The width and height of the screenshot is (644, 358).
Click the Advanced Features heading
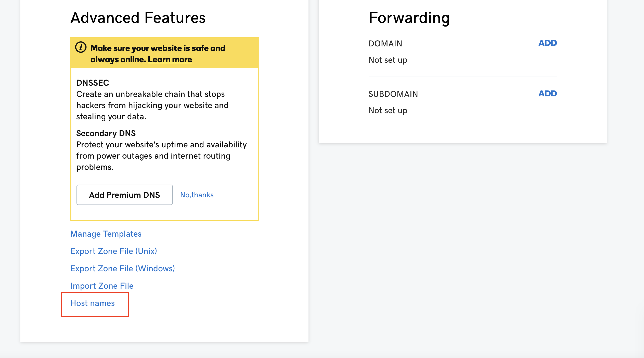tap(138, 18)
